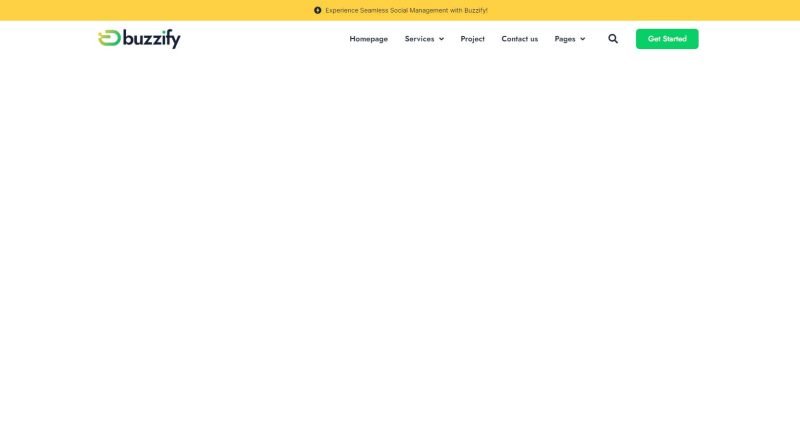Click the buzzify wordmark text
Viewport: 800px width, 432px height.
tap(152, 39)
